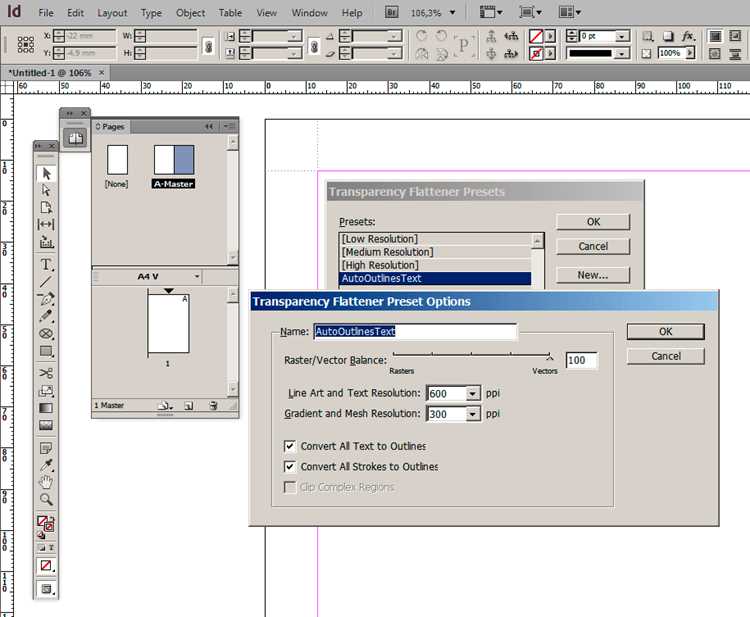The height and width of the screenshot is (617, 750).
Task: Select the Direct Selection tool
Action: 46,190
